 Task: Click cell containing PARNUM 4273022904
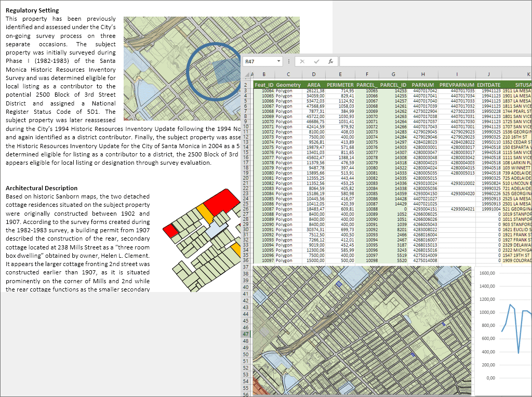pyautogui.click(x=423, y=111)
